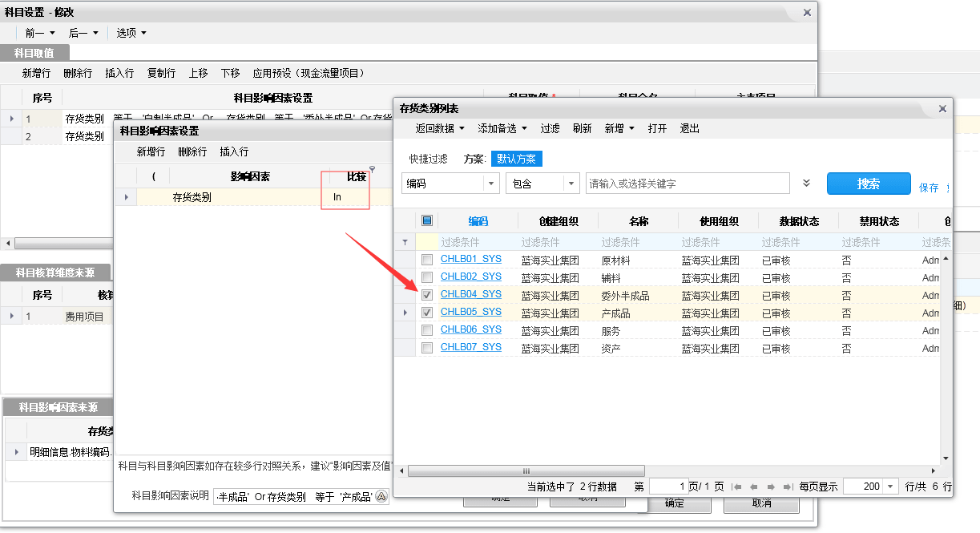Check the CHLB01_SYS row checkbox
The width and height of the screenshot is (980, 533).
point(427,260)
